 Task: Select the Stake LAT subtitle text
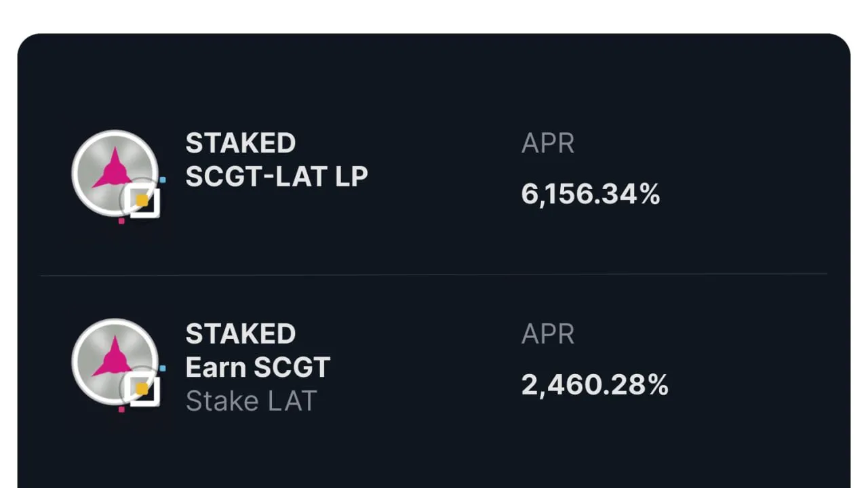(251, 401)
